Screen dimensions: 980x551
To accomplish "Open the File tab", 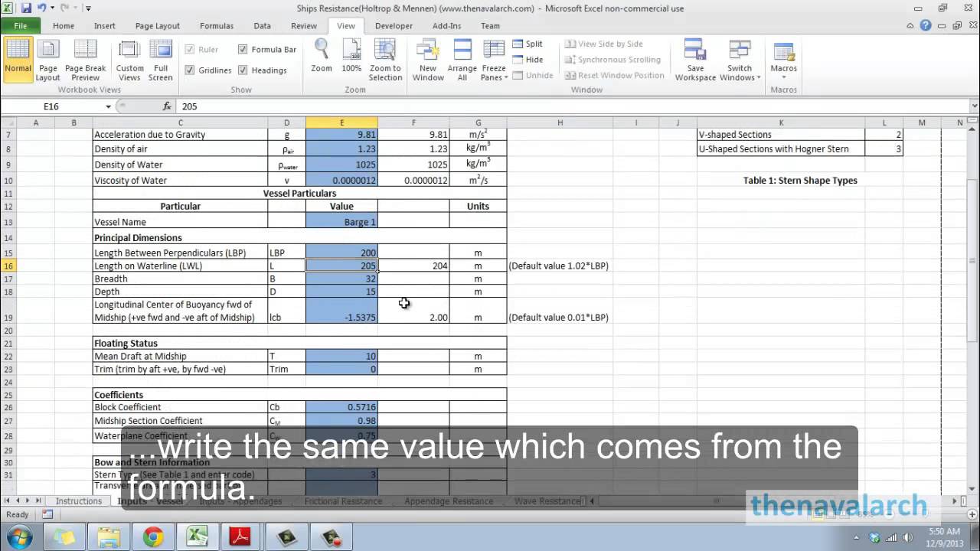I will pyautogui.click(x=21, y=25).
